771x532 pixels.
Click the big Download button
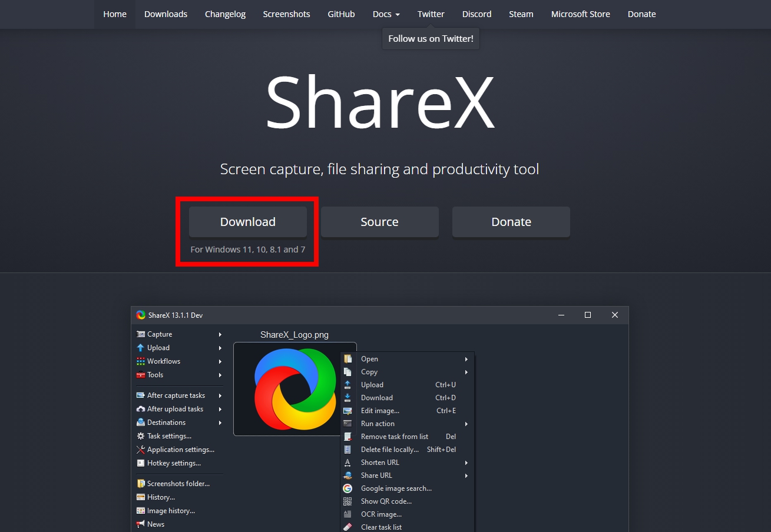point(248,222)
